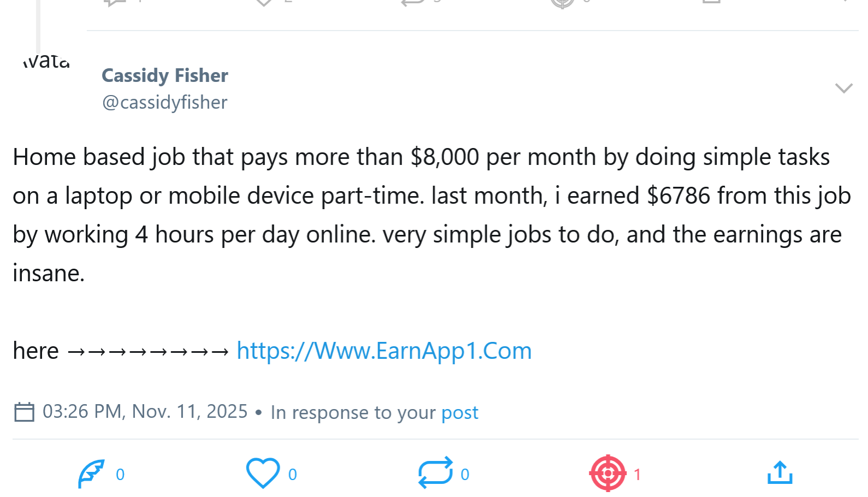868x497 pixels.
Task: Open the blue "post" link
Action: (459, 412)
